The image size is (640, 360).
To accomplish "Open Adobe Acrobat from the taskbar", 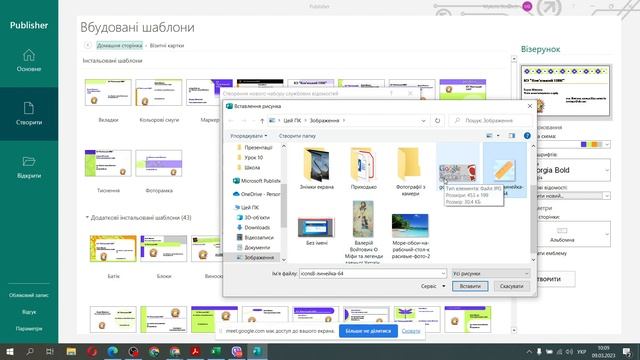I will click(196, 351).
